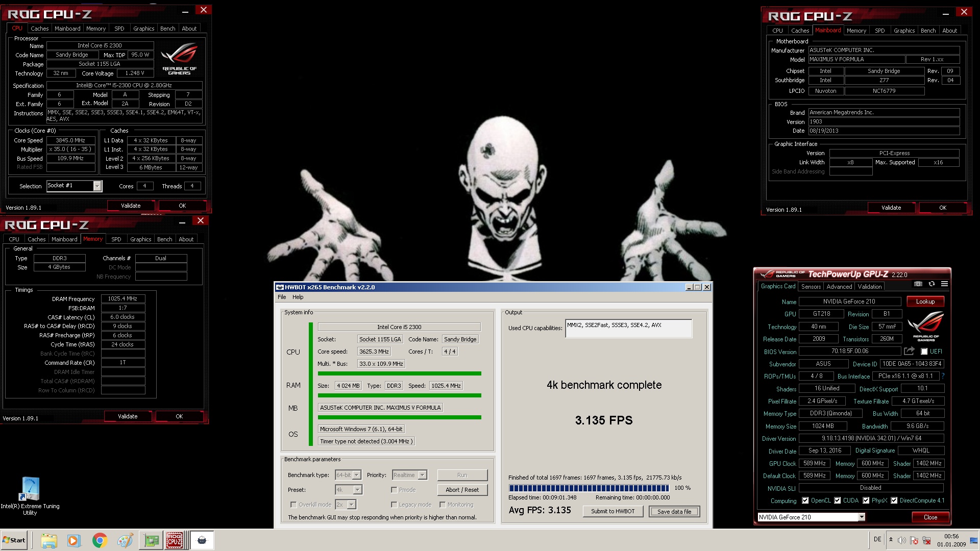Click the DE language indicator in taskbar
980x551 pixels.
click(x=877, y=539)
